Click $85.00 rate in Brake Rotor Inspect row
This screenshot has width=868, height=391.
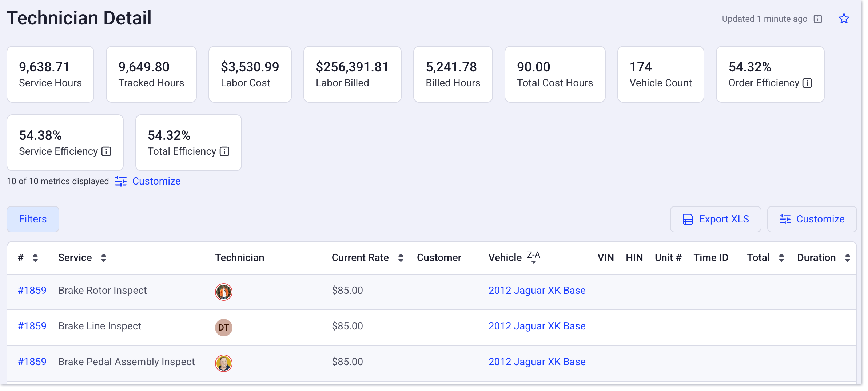coord(347,291)
